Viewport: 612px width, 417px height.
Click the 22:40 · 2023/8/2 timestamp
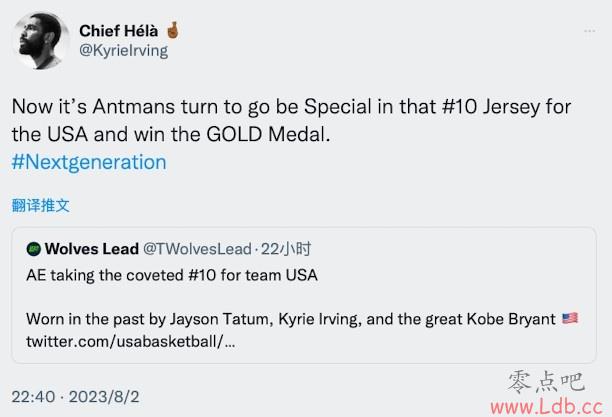(x=75, y=397)
